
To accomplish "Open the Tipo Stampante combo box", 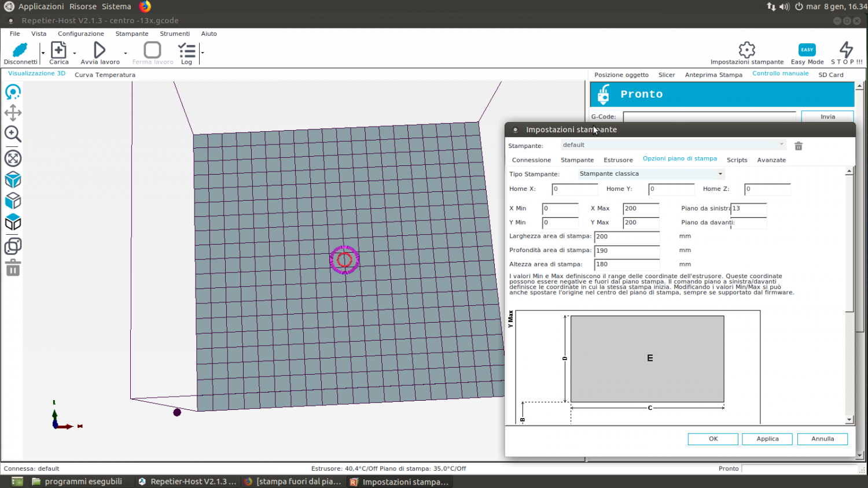I will pos(651,174).
